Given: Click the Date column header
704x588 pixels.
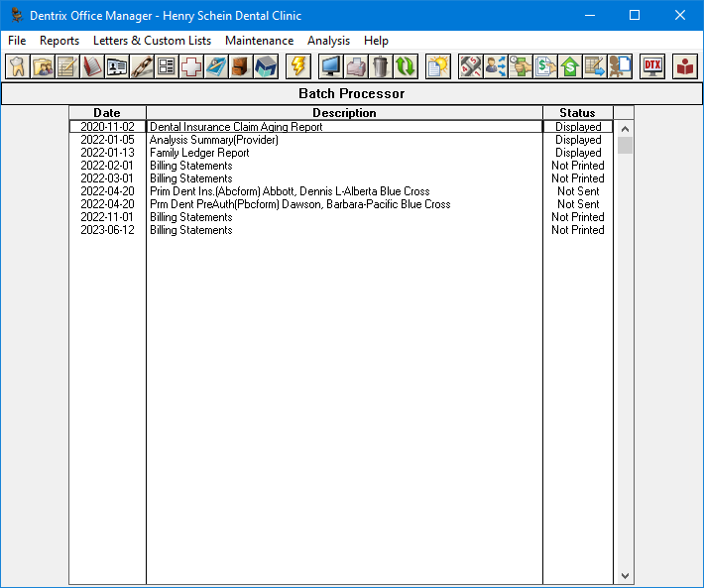Looking at the screenshot, I should pos(107,113).
